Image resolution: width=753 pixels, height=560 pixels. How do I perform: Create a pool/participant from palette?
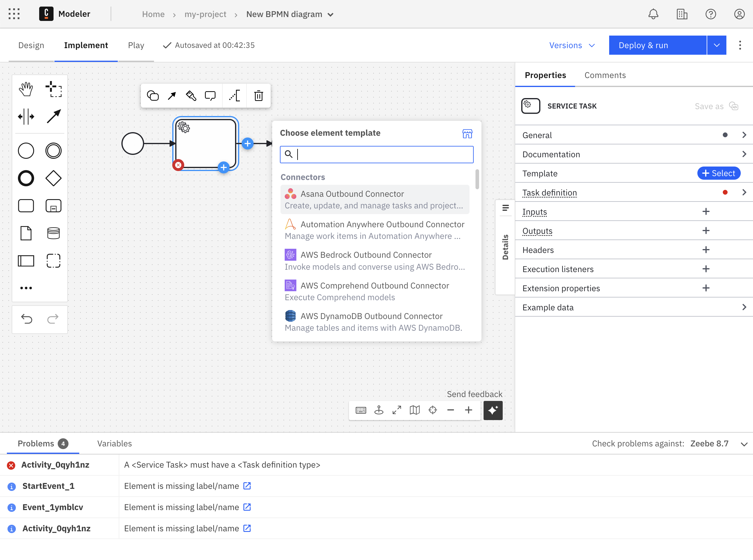(x=26, y=260)
